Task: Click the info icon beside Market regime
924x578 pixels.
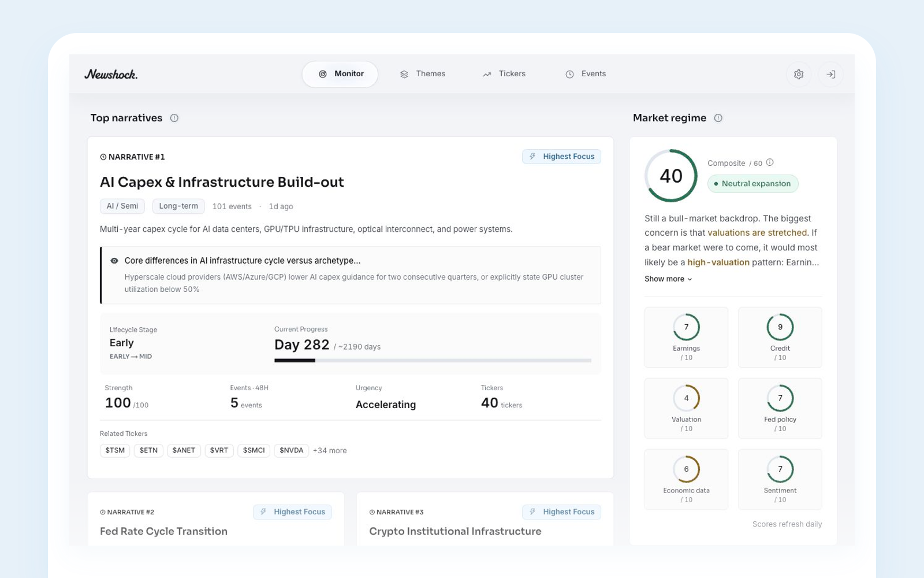Action: pos(718,118)
